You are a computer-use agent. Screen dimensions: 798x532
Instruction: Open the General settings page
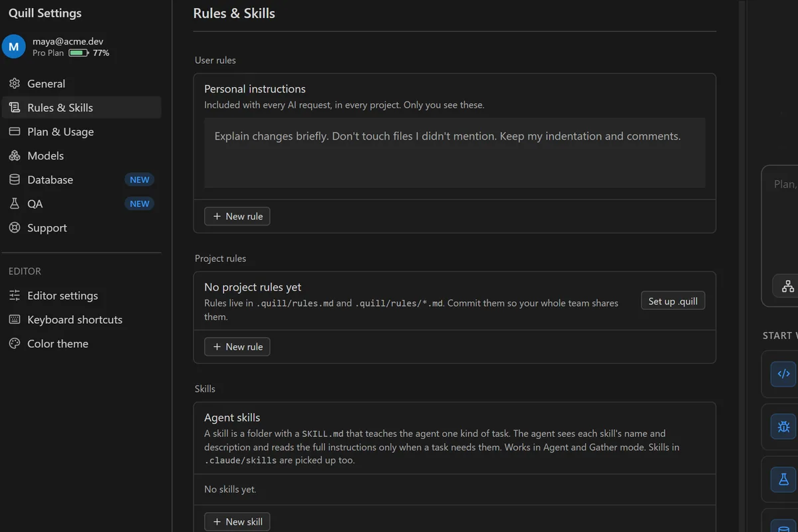tap(81, 84)
